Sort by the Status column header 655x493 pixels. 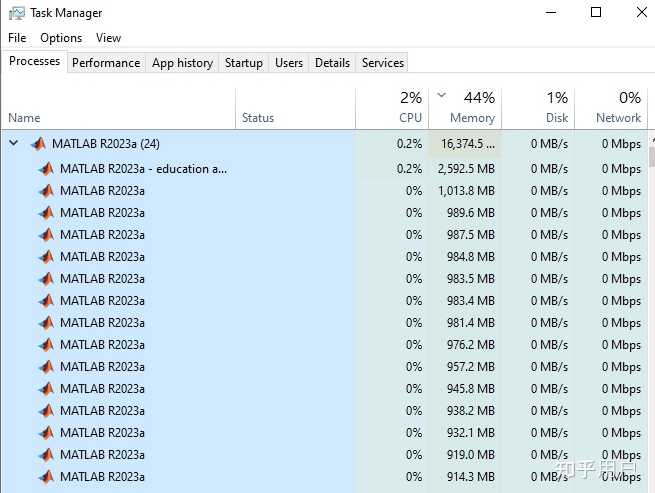point(295,108)
